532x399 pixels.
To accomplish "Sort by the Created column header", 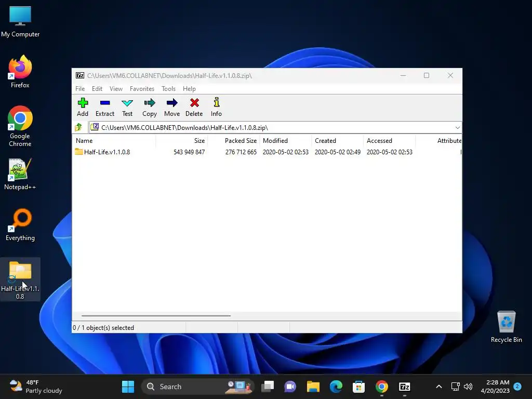I will [338, 140].
